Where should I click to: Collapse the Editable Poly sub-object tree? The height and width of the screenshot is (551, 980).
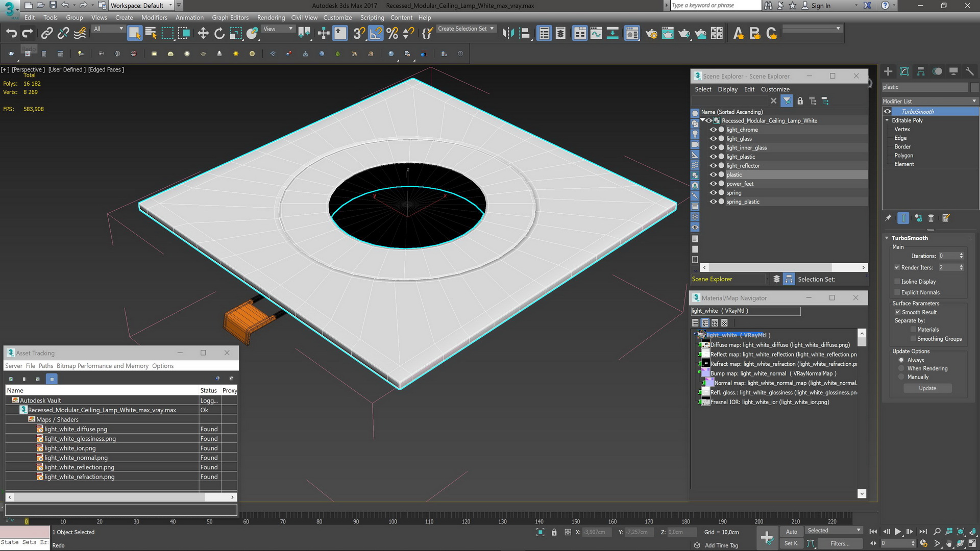(x=887, y=120)
